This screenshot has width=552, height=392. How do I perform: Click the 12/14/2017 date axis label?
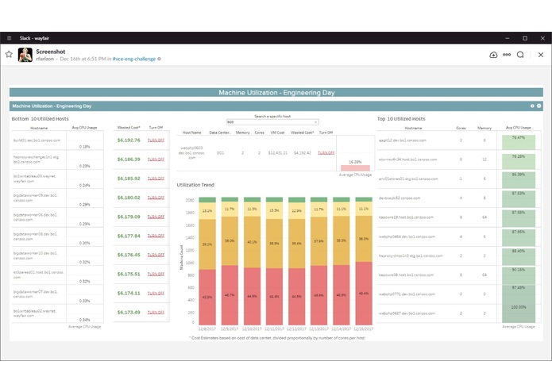tap(341, 329)
